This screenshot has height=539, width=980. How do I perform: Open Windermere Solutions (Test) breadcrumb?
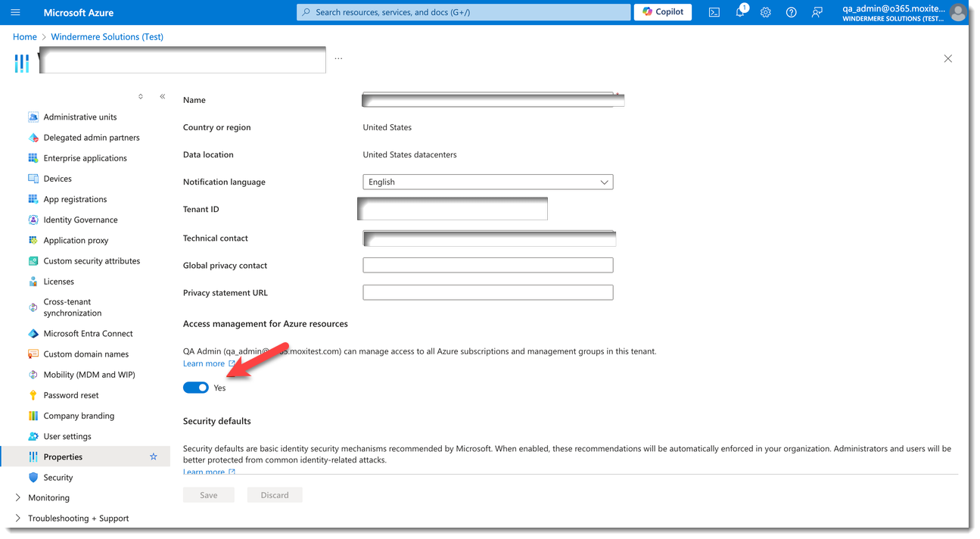[x=107, y=36]
